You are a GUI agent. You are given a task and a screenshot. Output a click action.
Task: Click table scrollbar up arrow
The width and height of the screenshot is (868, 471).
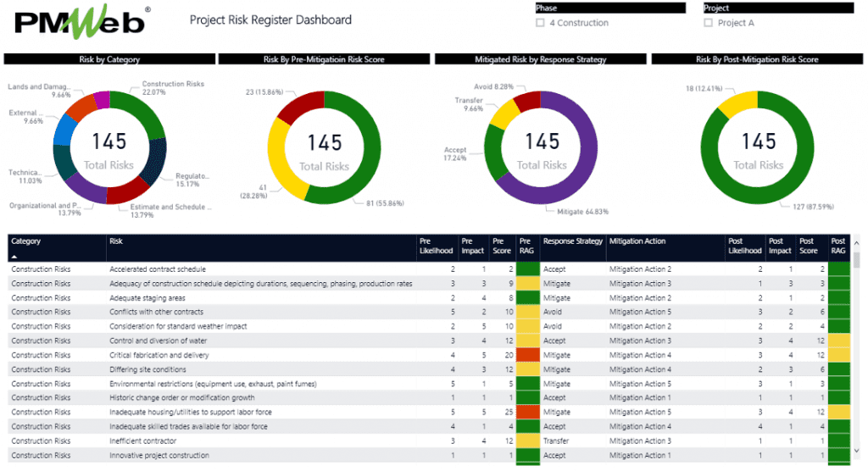click(856, 243)
